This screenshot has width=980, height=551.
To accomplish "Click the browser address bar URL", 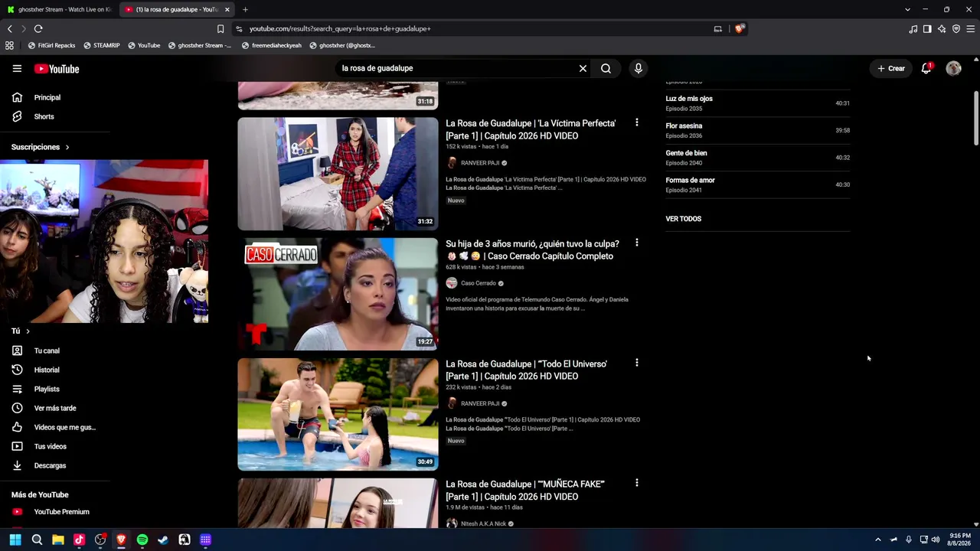I will [340, 28].
